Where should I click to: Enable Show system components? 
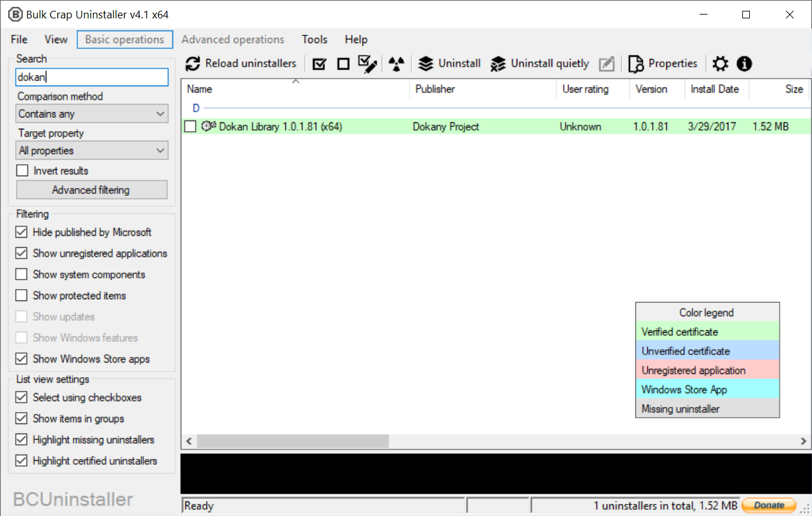pos(22,274)
